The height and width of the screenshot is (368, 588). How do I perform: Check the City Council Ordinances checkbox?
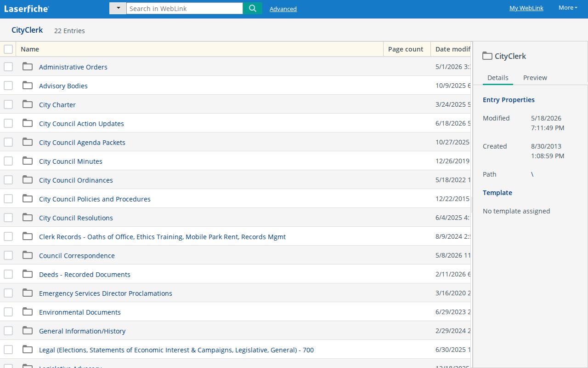8,180
